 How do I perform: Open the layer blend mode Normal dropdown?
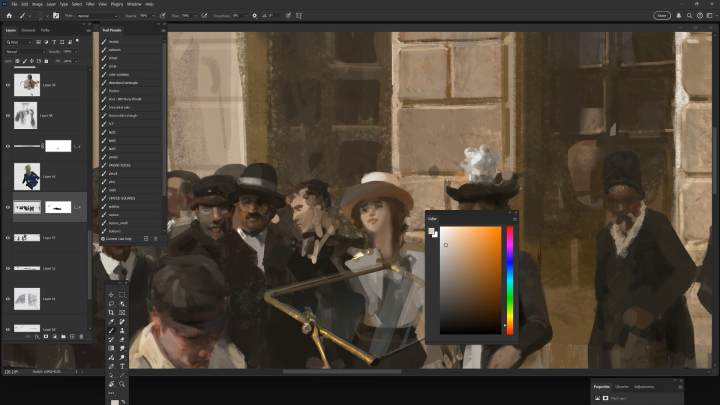coord(25,52)
